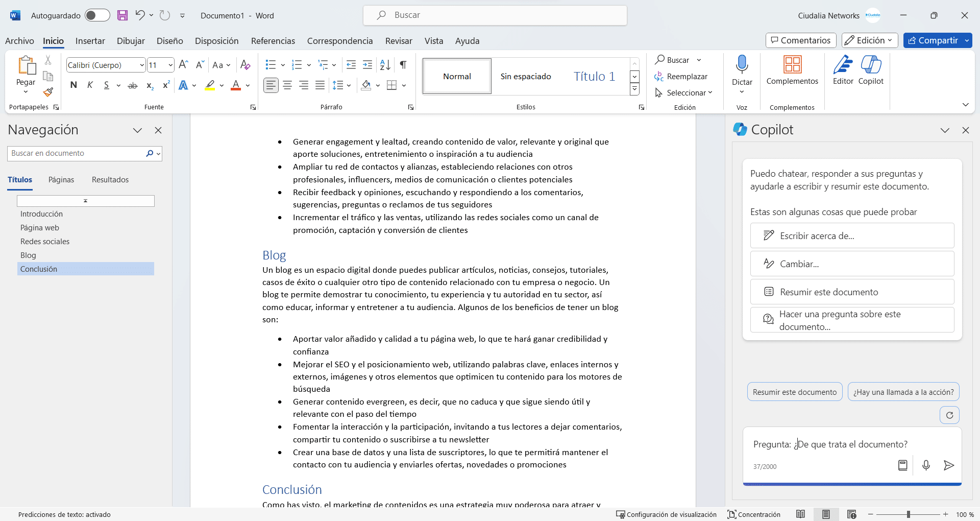Switch to Páginas navigation tab
Screen dimensions: 980x521
point(61,180)
